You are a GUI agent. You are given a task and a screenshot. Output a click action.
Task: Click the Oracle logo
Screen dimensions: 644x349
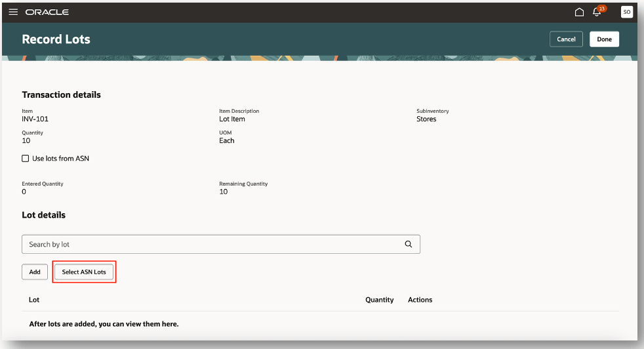pyautogui.click(x=47, y=12)
